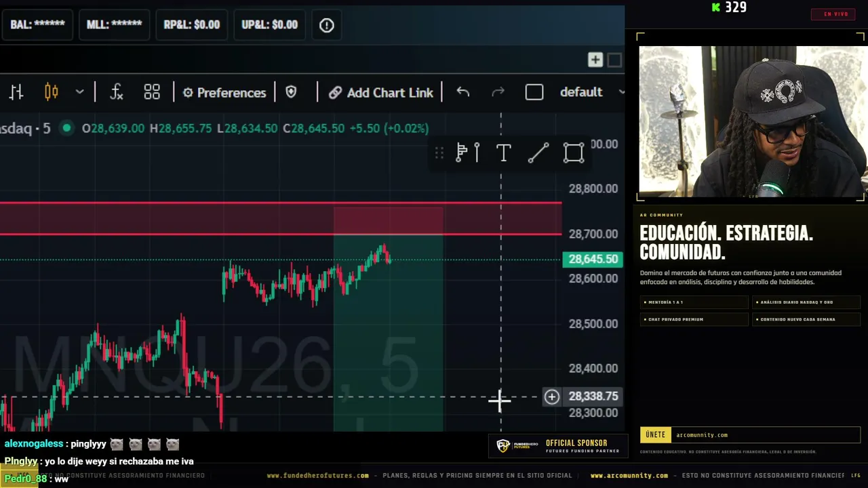This screenshot has width=868, height=488.
Task: Select the rectangle drawing tool
Action: coord(574,153)
